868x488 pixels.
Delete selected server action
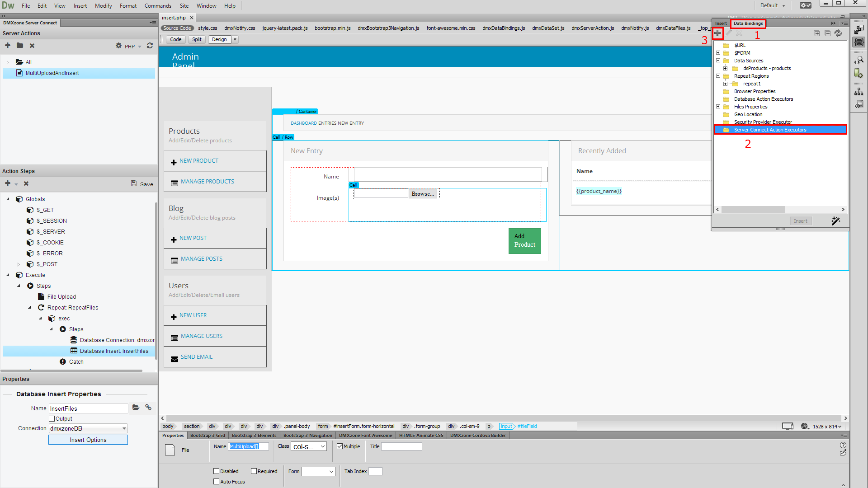[x=32, y=46]
